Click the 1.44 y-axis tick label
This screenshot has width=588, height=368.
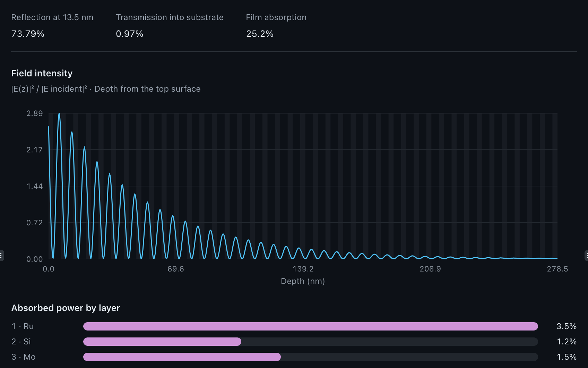click(35, 186)
